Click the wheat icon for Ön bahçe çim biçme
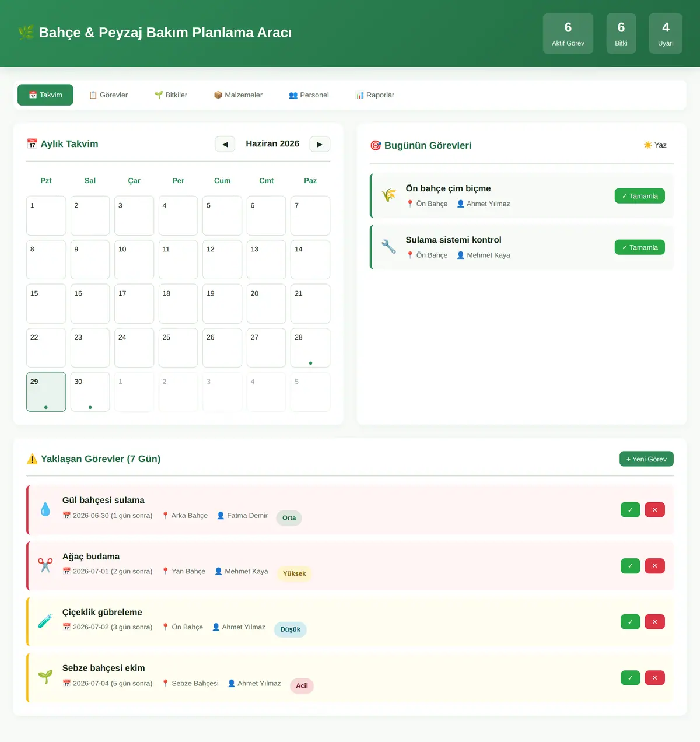Screen dimensions: 700x742 (x=389, y=195)
